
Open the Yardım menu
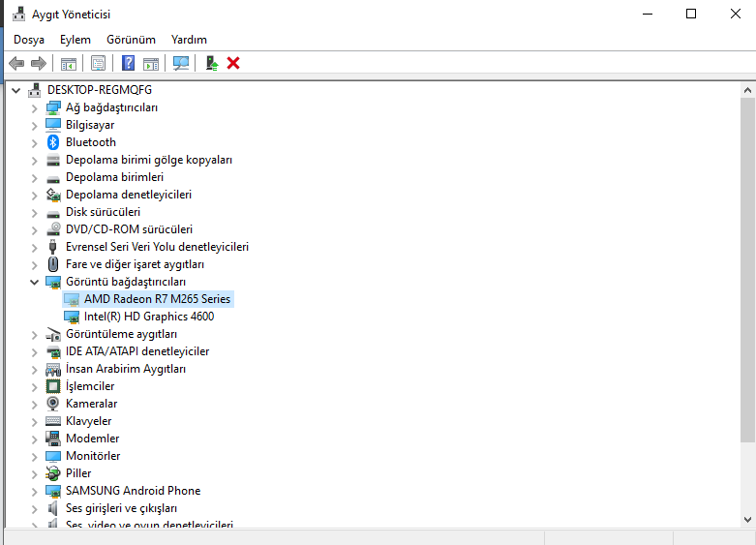(189, 40)
